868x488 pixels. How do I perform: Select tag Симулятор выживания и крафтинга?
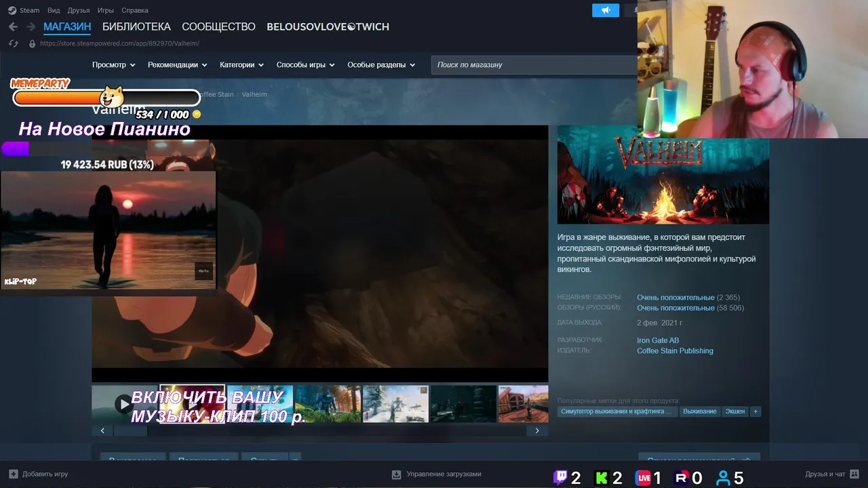[616, 411]
